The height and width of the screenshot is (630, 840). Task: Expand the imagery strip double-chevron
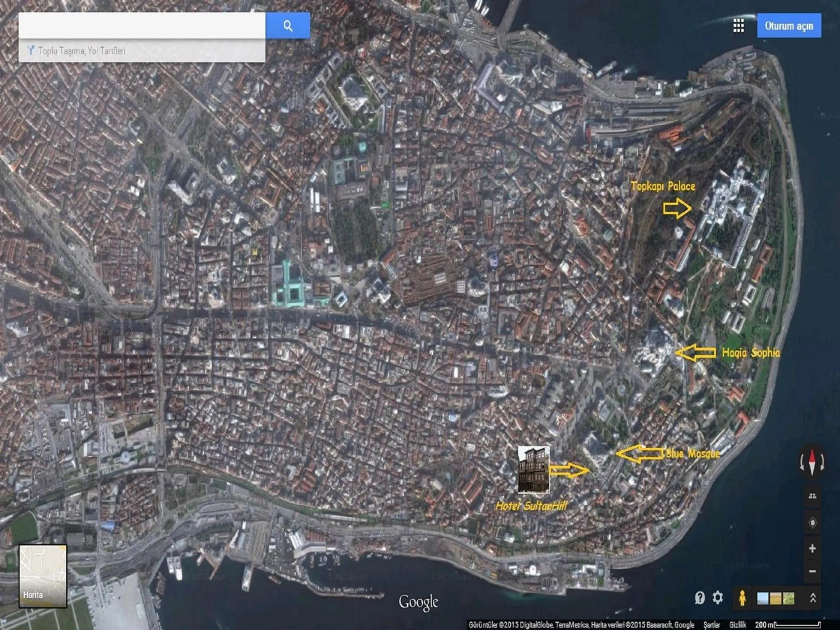813,598
